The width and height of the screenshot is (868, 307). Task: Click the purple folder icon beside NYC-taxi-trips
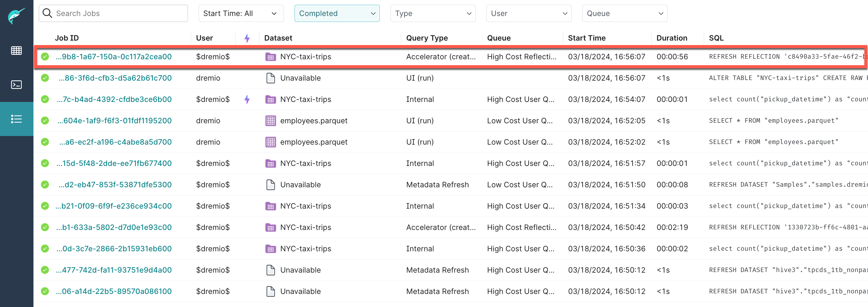270,57
